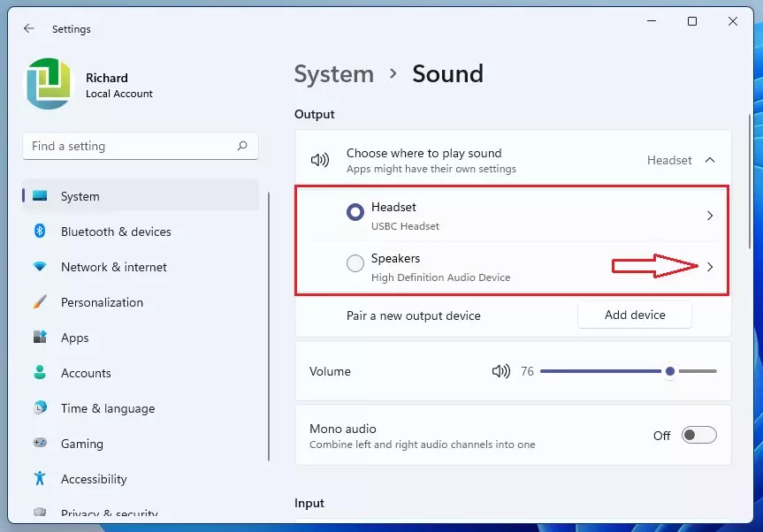Open Apps settings via its icon

tap(39, 338)
